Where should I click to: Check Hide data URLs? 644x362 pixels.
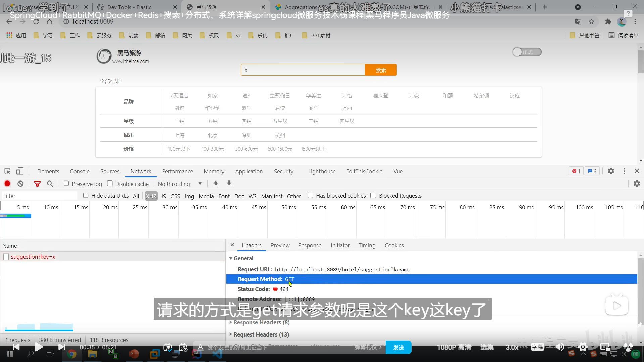pos(86,196)
